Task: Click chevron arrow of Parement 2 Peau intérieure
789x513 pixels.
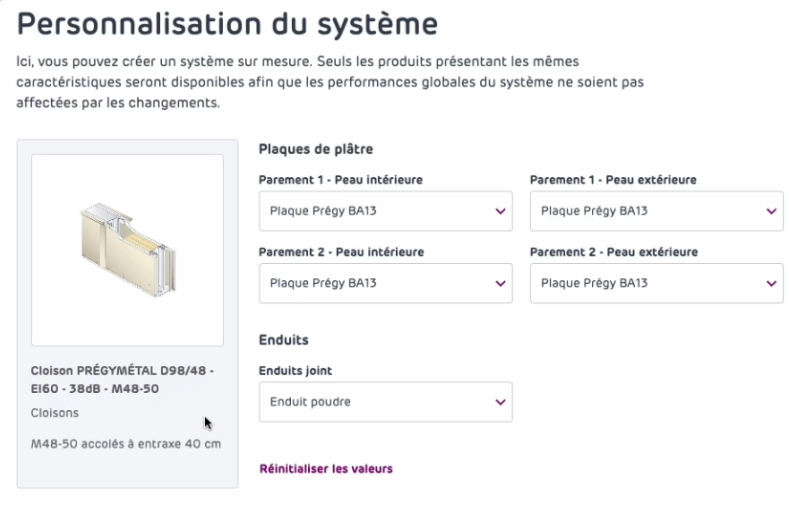Action: coord(500,283)
